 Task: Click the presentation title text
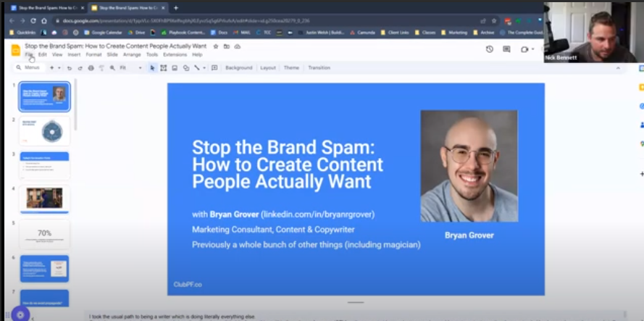pos(115,46)
